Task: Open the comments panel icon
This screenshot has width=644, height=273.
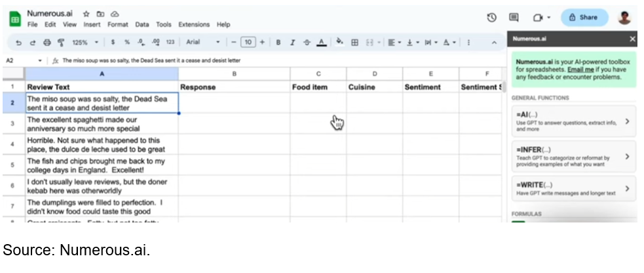Action: 514,18
